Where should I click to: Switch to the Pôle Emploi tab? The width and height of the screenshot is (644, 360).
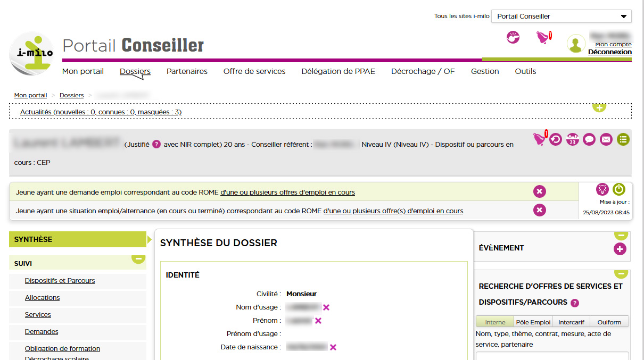(x=533, y=322)
